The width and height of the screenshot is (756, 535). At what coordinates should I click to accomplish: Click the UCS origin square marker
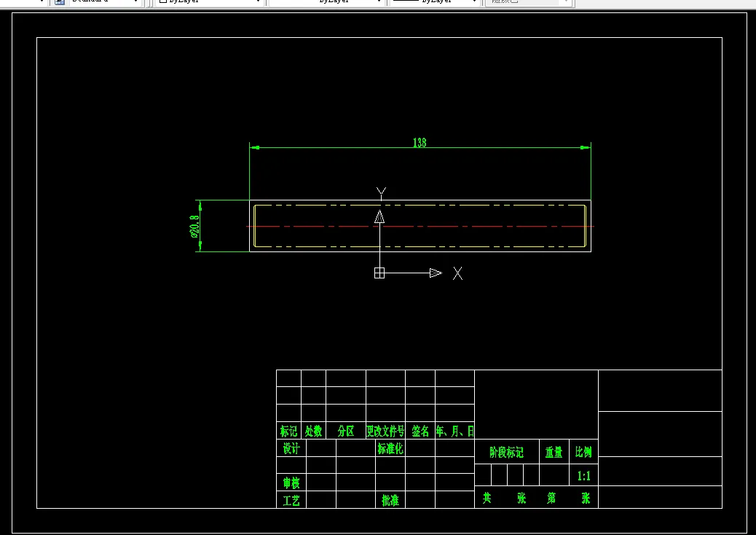tap(379, 273)
